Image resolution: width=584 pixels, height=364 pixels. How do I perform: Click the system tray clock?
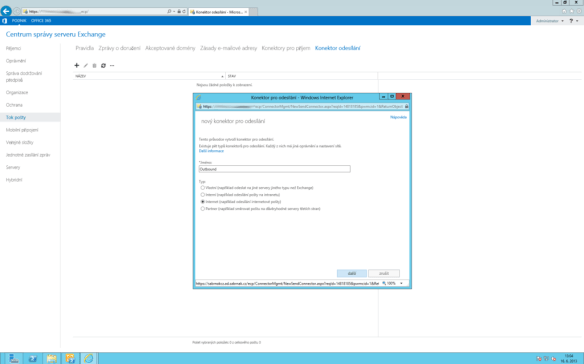point(569,358)
